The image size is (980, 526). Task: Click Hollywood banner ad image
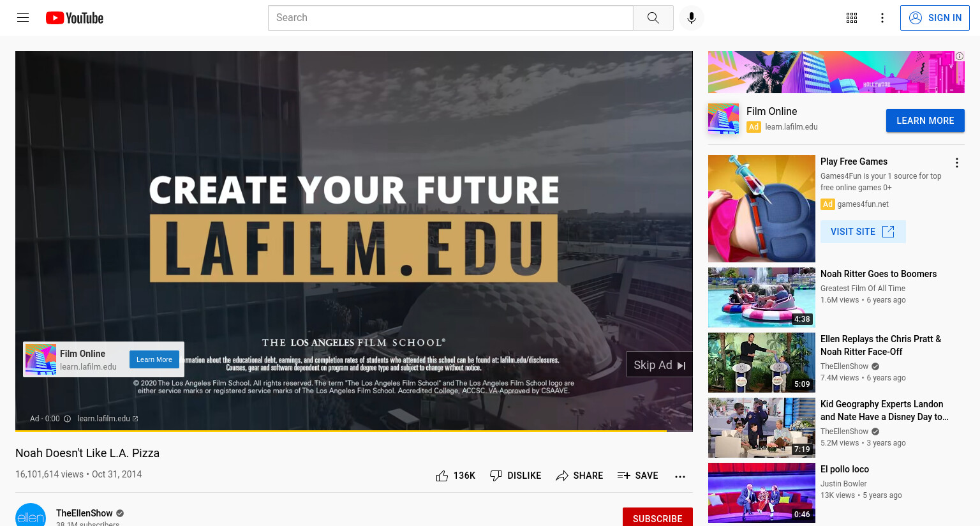[836, 72]
